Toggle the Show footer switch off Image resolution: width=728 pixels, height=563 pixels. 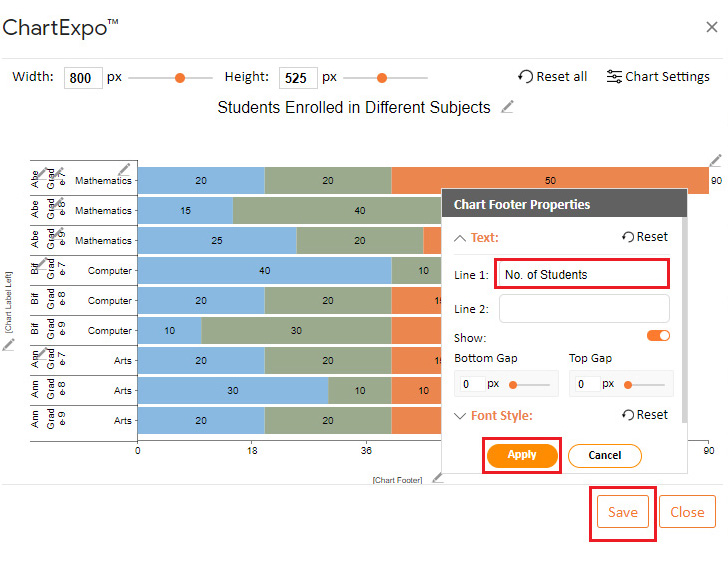point(658,336)
